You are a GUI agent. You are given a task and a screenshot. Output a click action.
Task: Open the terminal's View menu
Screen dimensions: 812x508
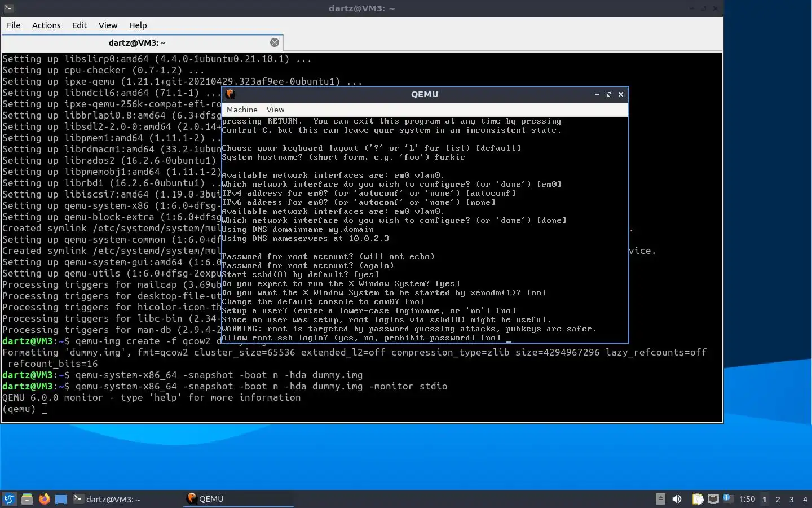click(108, 25)
